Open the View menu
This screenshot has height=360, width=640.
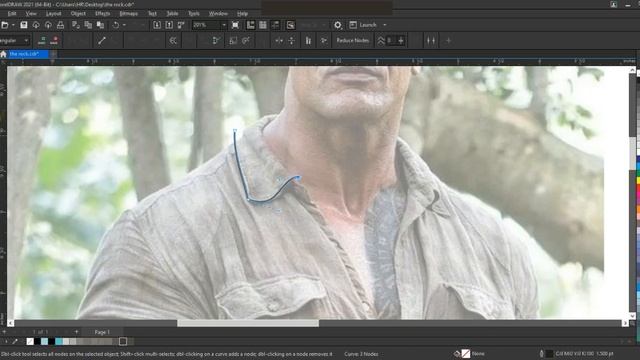tap(31, 13)
